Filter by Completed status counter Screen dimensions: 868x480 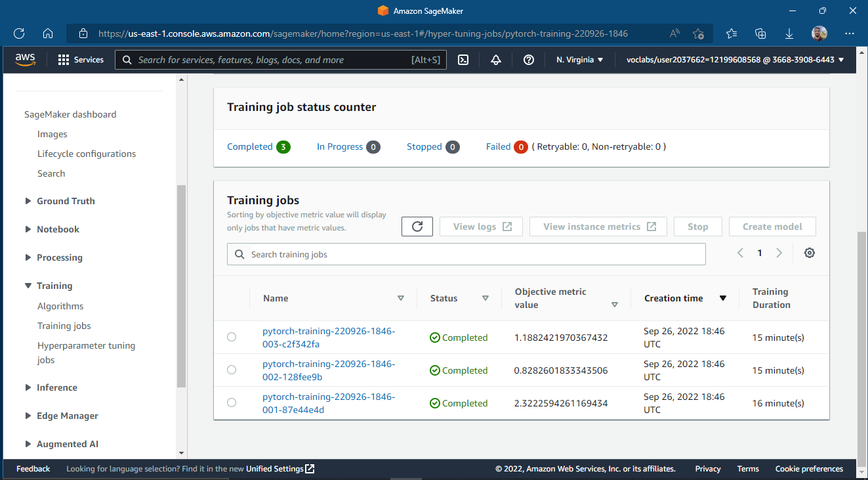[x=258, y=146]
